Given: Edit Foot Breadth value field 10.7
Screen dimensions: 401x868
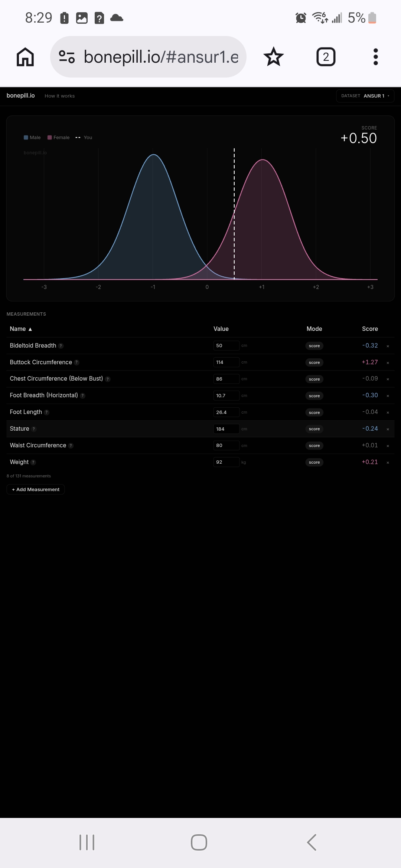Looking at the screenshot, I should coord(226,396).
